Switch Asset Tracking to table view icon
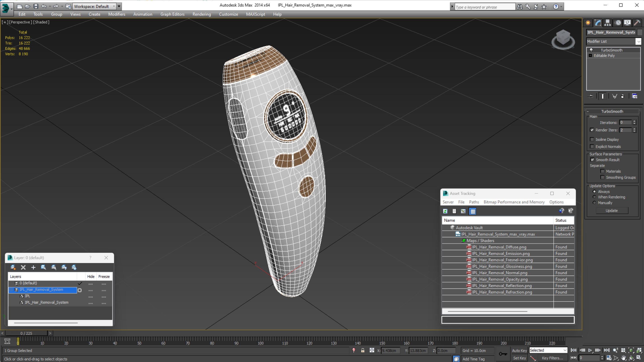The height and width of the screenshot is (362, 644). tap(473, 211)
